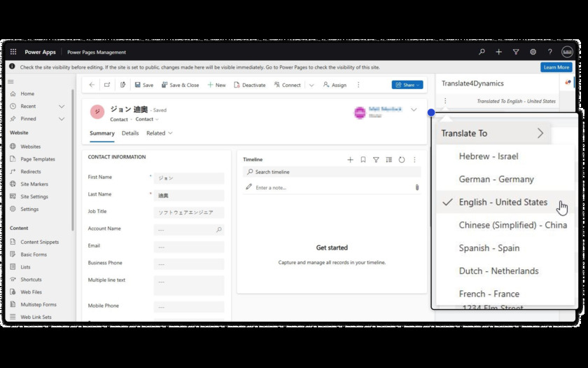The width and height of the screenshot is (588, 368).
Task: Open the advanced filter icon in the top bar
Action: click(x=516, y=52)
